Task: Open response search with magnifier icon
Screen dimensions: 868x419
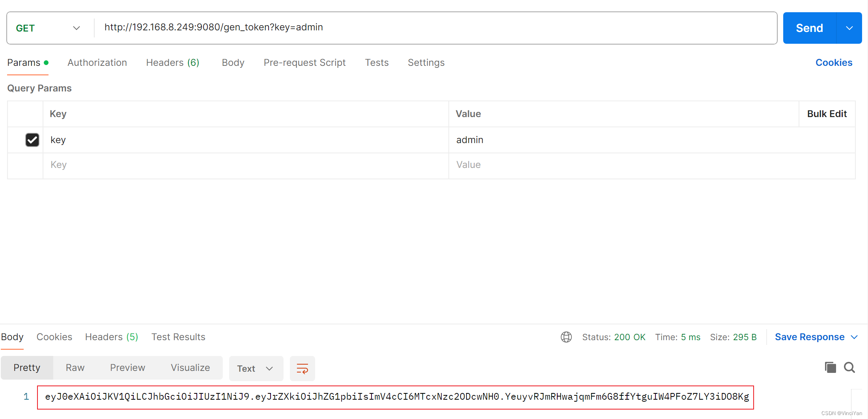Action: (850, 367)
